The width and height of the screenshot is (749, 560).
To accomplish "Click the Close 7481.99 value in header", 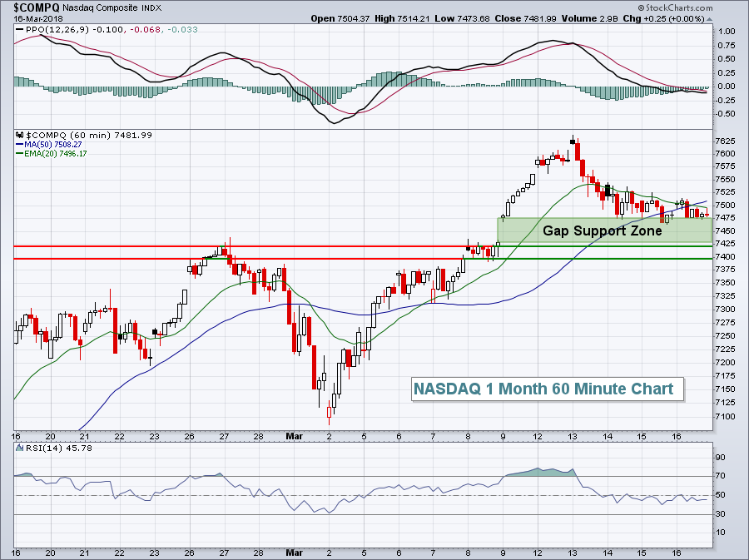I will click(525, 18).
